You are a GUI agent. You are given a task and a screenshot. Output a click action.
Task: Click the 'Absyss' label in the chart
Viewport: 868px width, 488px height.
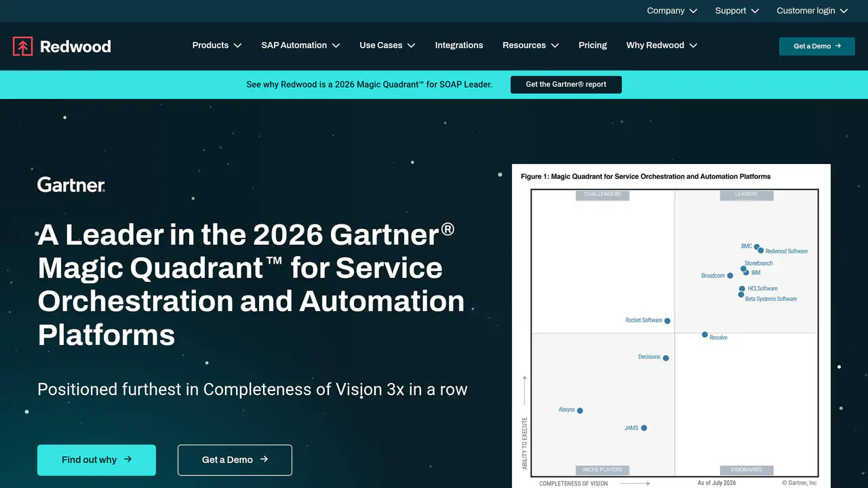[567, 410]
